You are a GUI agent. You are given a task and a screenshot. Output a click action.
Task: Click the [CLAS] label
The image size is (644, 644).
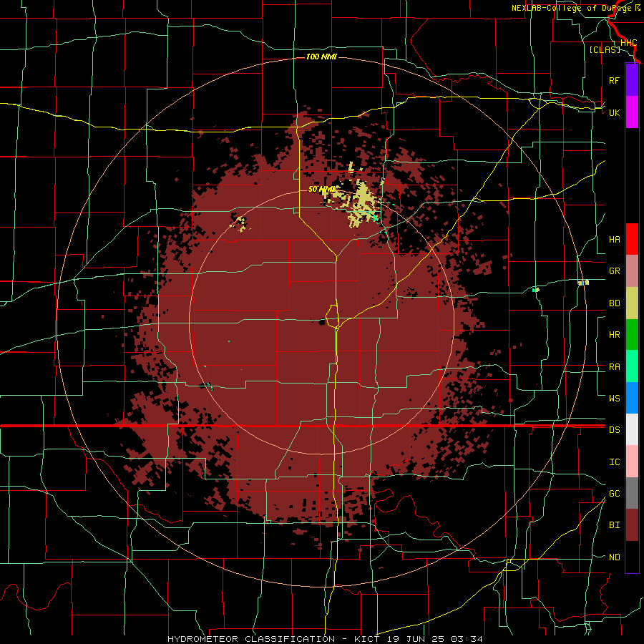(605, 49)
